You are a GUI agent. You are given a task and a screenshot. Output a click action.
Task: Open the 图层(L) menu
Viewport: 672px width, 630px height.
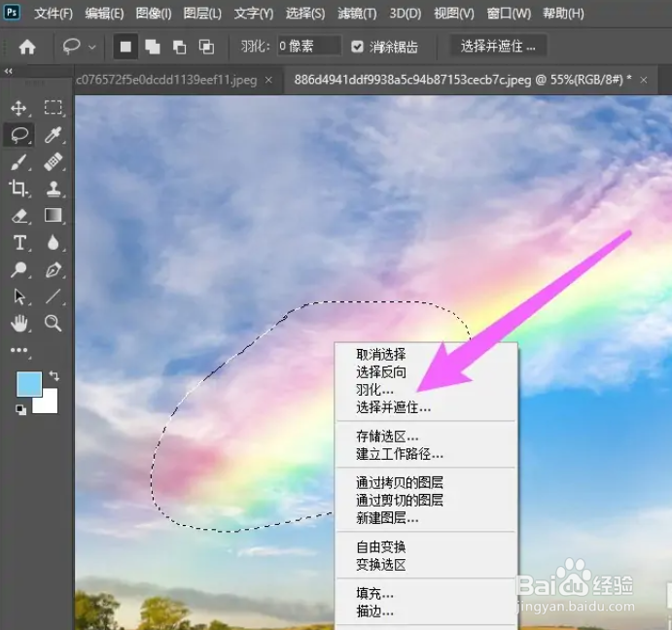point(202,14)
